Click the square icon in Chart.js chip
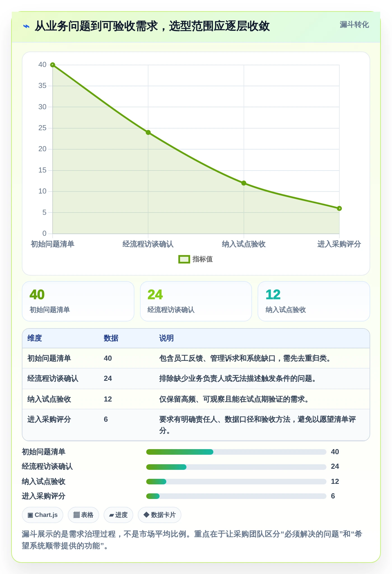The image size is (392, 574). pyautogui.click(x=30, y=515)
